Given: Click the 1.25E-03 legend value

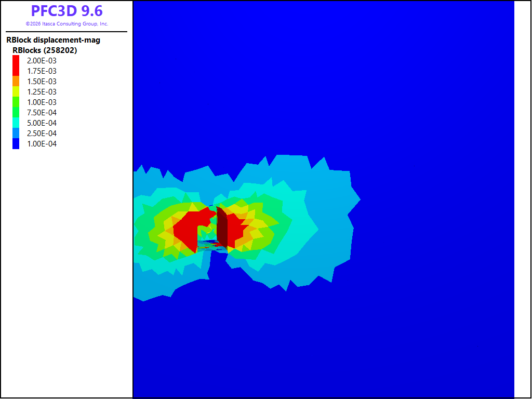Looking at the screenshot, I should pos(42,92).
